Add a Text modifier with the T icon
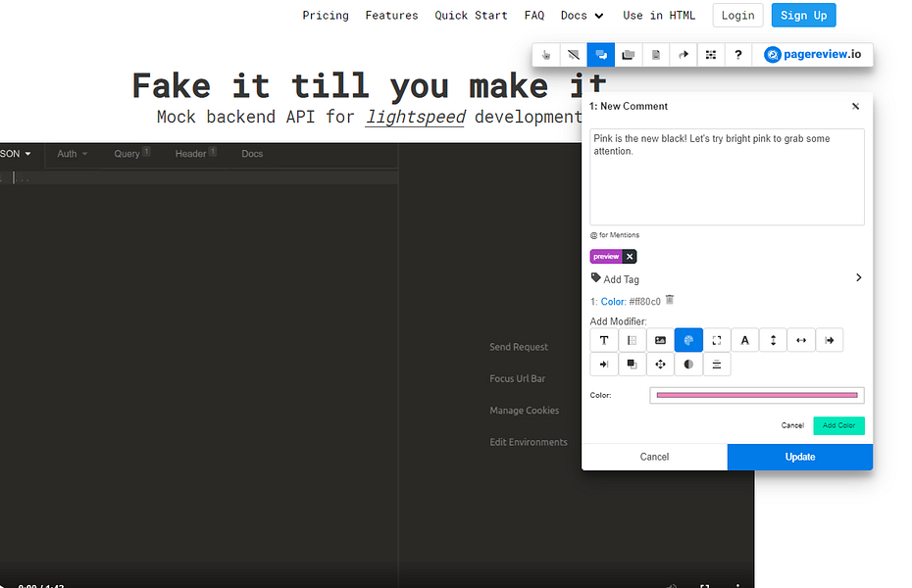The height and width of the screenshot is (588, 912). click(604, 340)
